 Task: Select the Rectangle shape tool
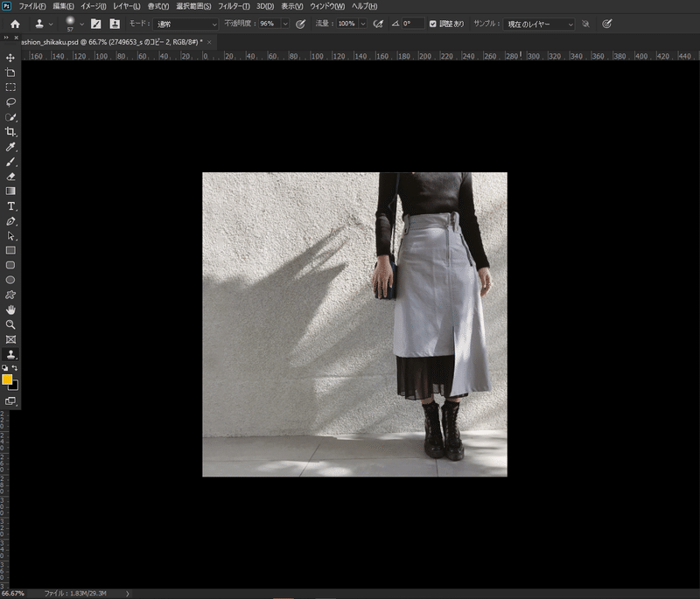click(10, 250)
